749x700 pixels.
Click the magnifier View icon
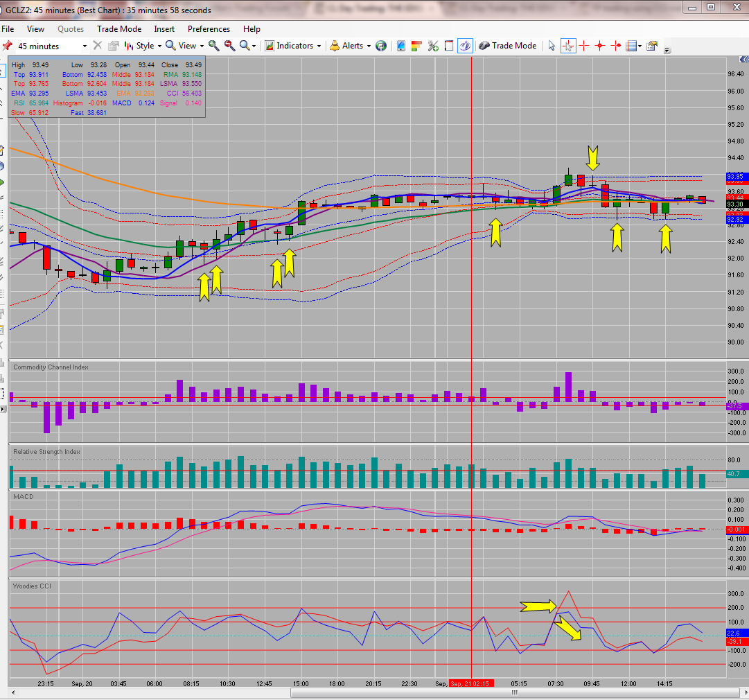(x=170, y=45)
